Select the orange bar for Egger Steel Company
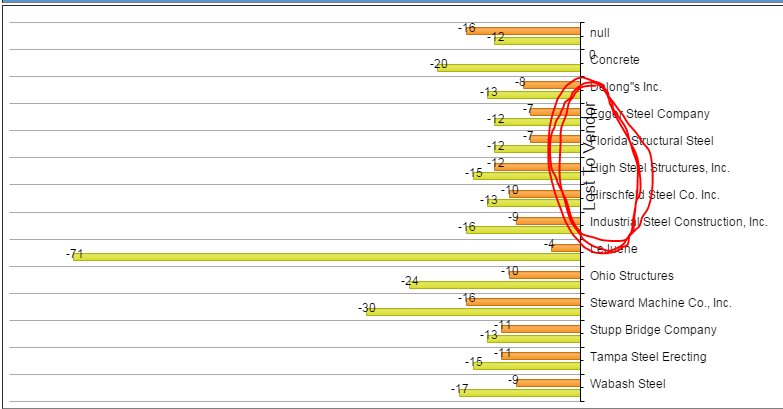 pyautogui.click(x=555, y=112)
